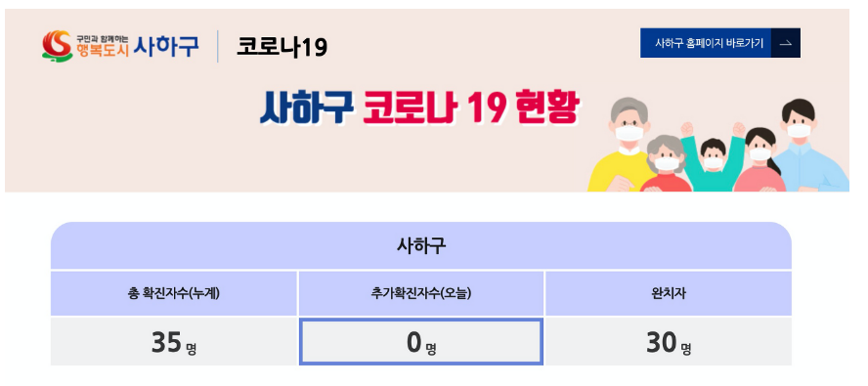Click the Saha-gu swirl logo emblem
Viewport: 868px width, 386px height.
(x=57, y=46)
